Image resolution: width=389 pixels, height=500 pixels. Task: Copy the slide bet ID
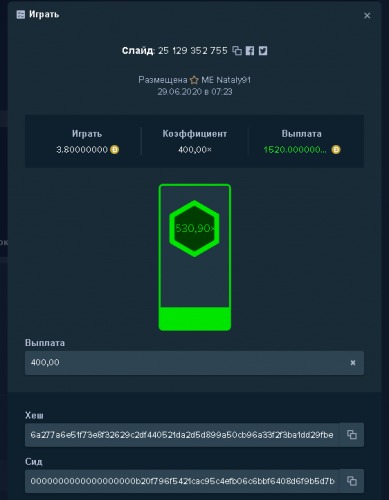point(237,51)
